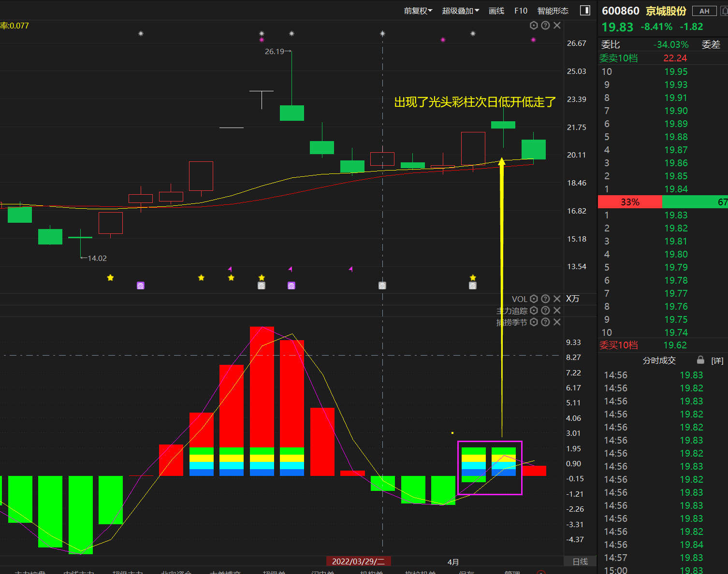Click the white info badge on the dashed cursor line
The height and width of the screenshot is (574, 728).
382,286
